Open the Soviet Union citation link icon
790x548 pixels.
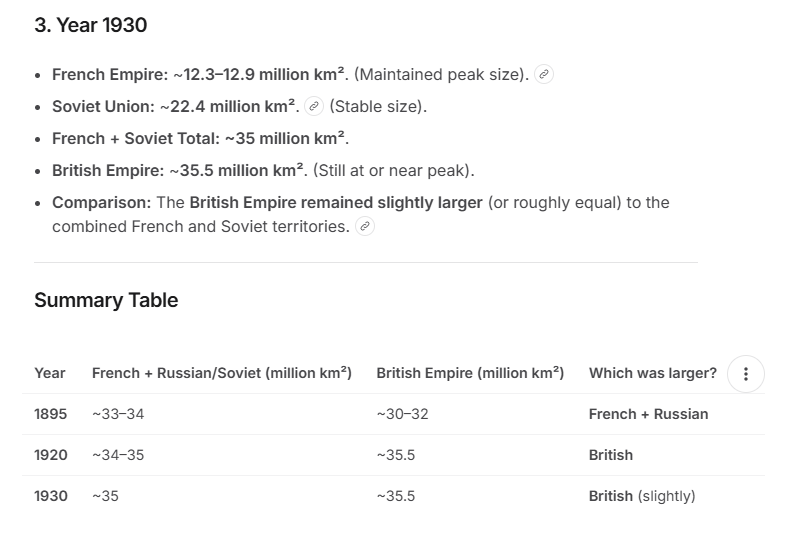314,106
